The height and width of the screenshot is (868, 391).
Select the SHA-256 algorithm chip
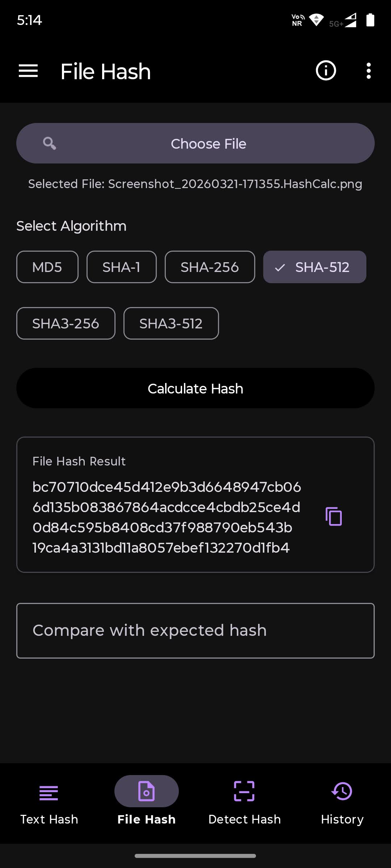click(210, 267)
